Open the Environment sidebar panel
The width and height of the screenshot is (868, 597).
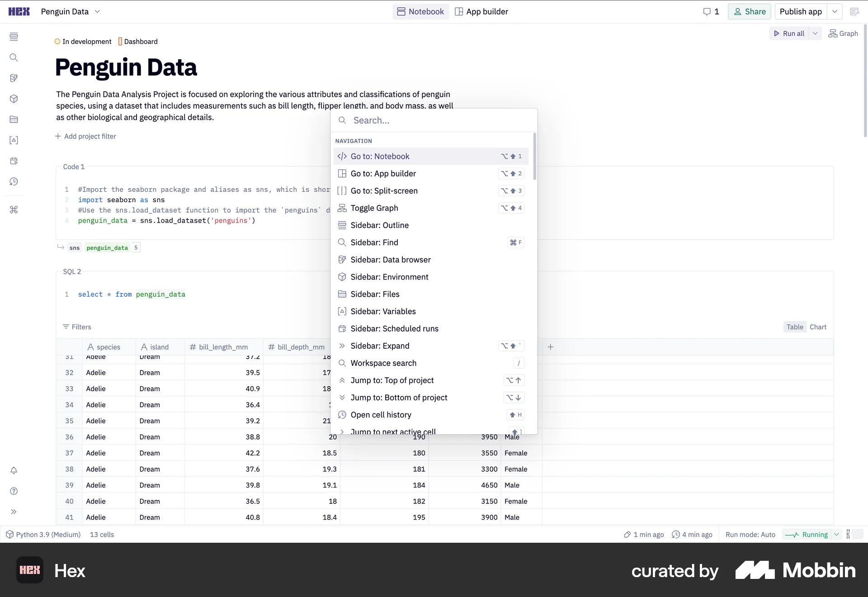point(14,99)
